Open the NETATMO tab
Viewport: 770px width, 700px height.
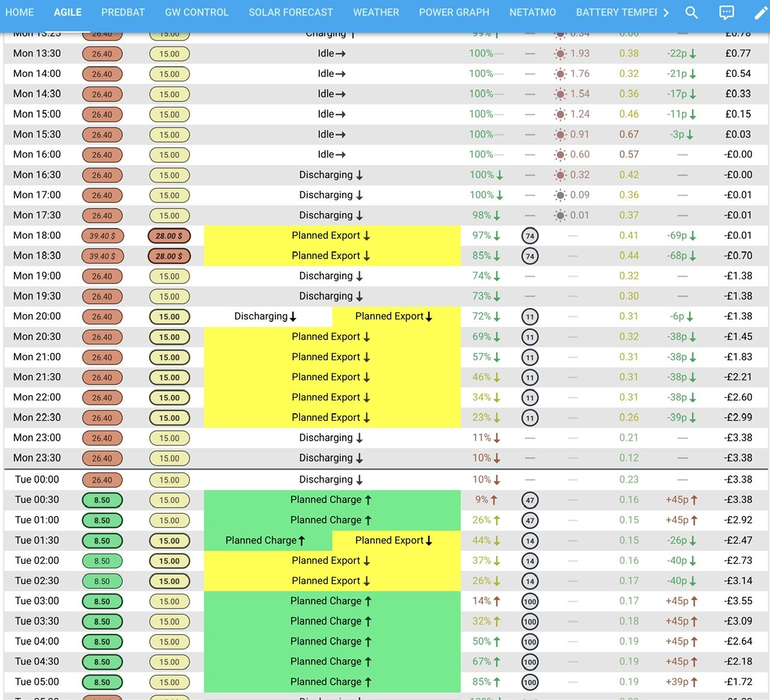pos(532,13)
